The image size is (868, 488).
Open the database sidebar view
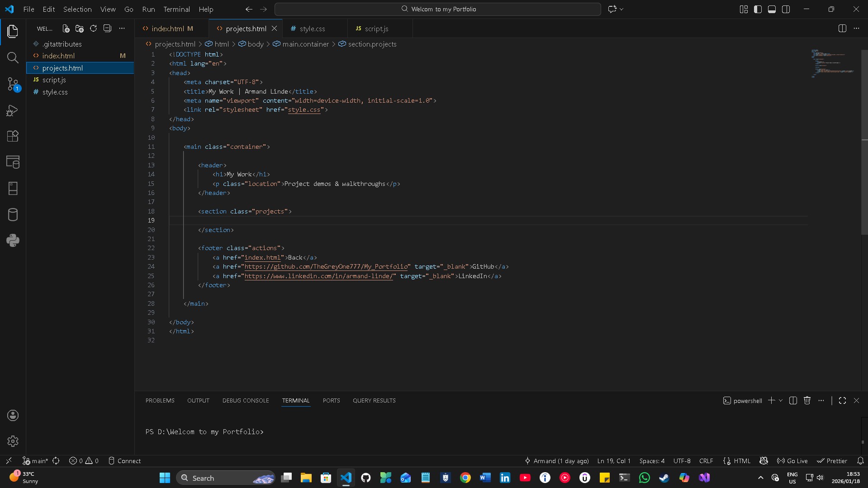pos(13,215)
